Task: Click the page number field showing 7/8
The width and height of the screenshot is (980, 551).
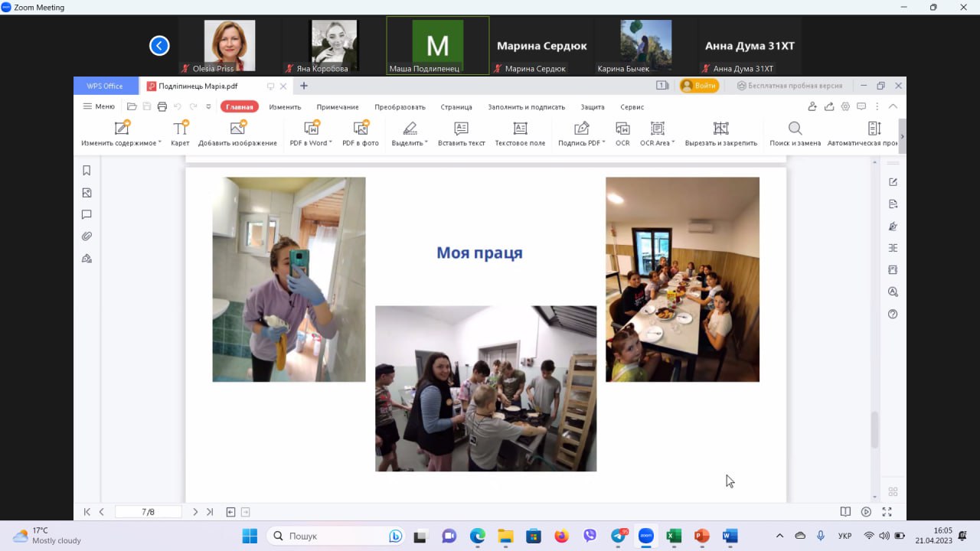Action: click(149, 512)
